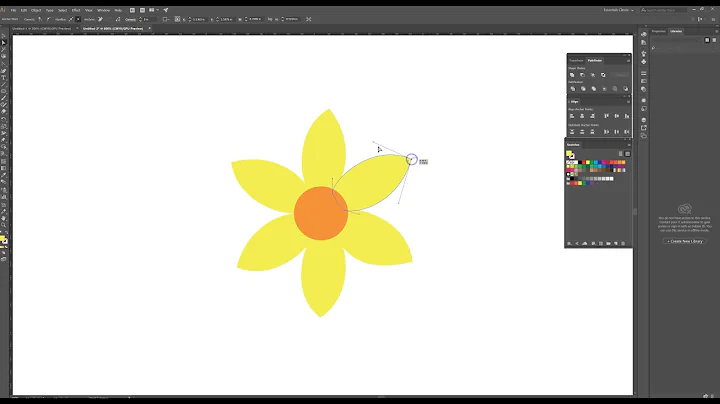The width and height of the screenshot is (720, 404).
Task: Click the Minus Back pathfinder icon
Action: click(625, 89)
